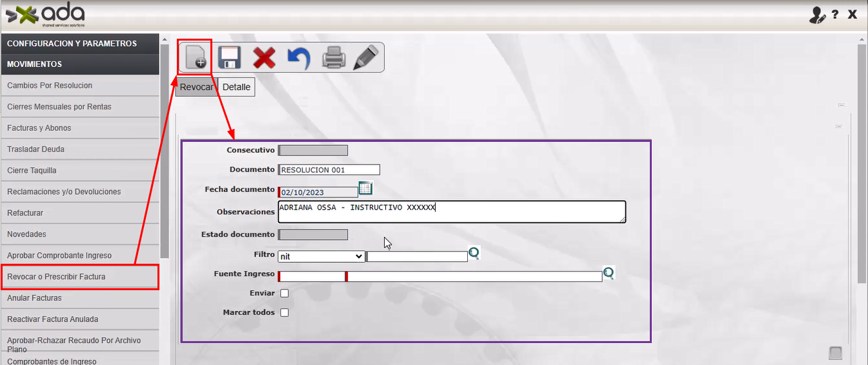Check the Marcar todos checkbox

tap(285, 313)
